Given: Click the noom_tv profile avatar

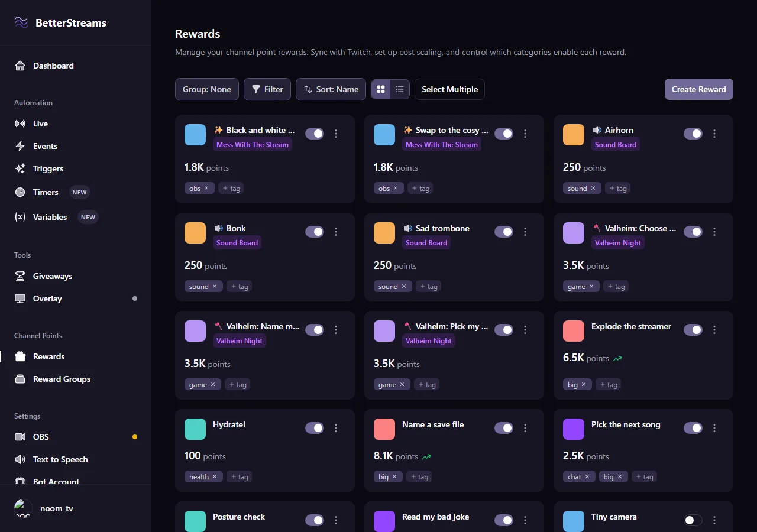Looking at the screenshot, I should 24,508.
